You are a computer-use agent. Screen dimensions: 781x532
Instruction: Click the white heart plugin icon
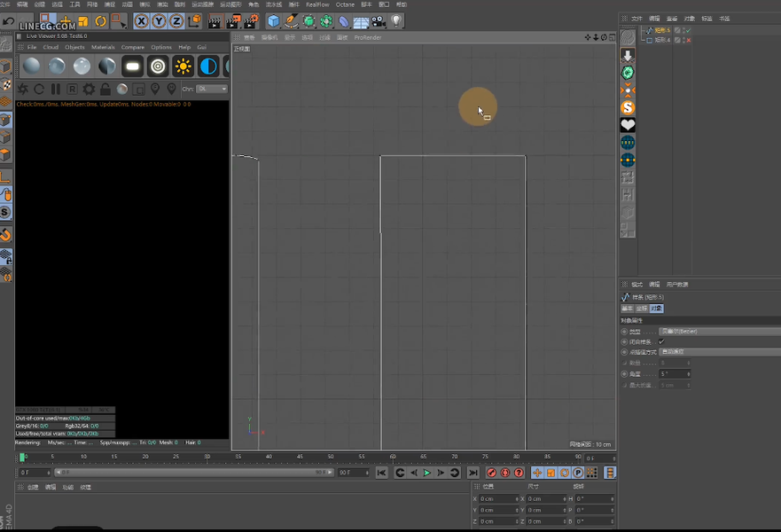tap(628, 125)
